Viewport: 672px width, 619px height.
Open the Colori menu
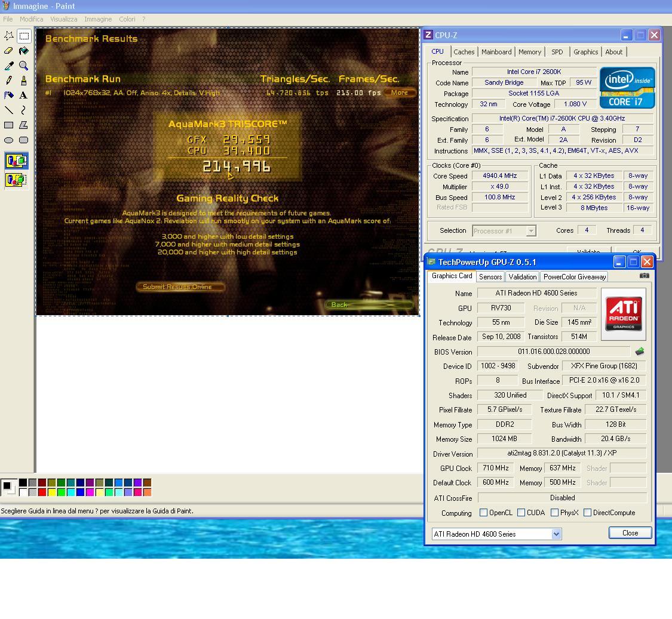[x=127, y=19]
